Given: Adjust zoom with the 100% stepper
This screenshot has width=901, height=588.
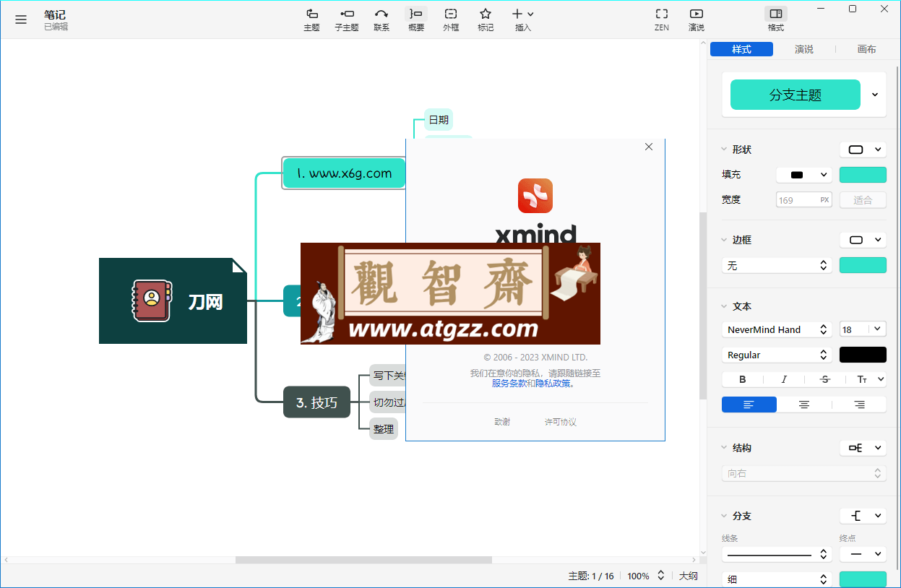Looking at the screenshot, I should (x=660, y=576).
